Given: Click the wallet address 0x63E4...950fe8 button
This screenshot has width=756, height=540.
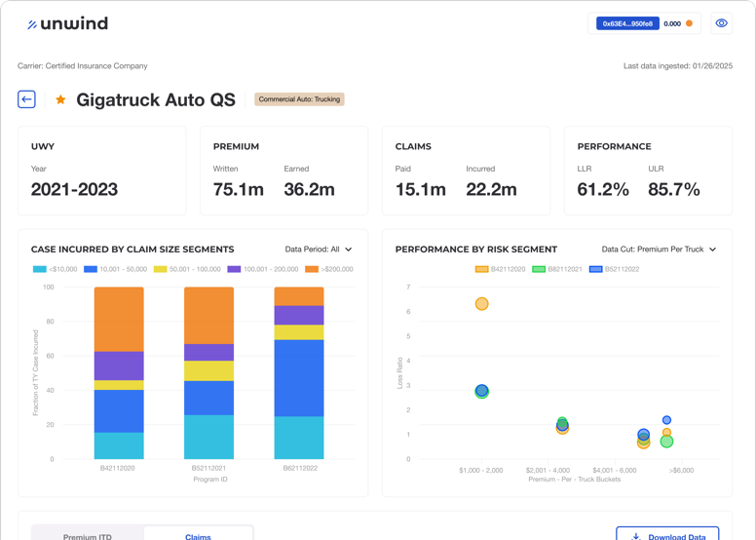Looking at the screenshot, I should pos(627,23).
